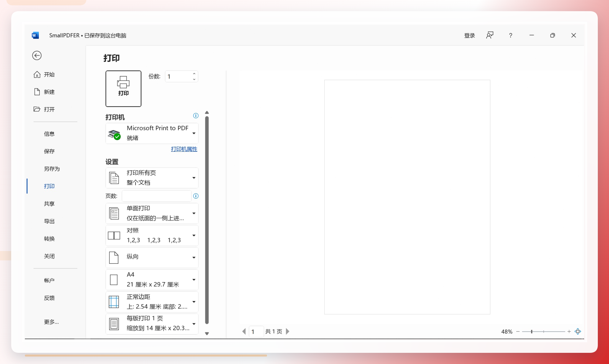609x364 pixels.
Task: Minimize the Word window
Action: click(x=532, y=35)
